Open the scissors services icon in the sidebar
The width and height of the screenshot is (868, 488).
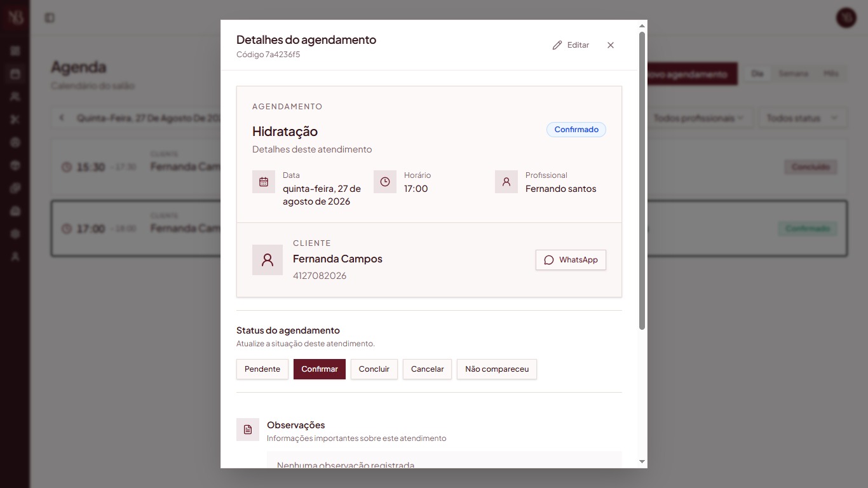click(x=15, y=119)
